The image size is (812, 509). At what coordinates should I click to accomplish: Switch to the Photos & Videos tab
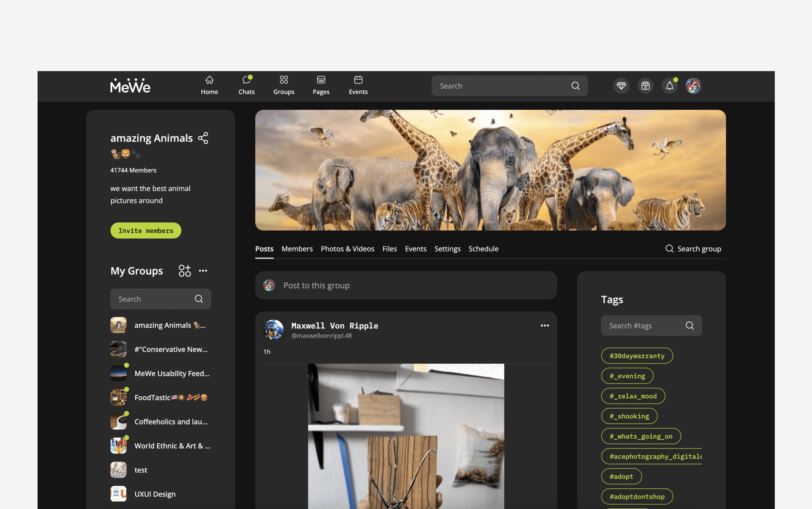[347, 249]
